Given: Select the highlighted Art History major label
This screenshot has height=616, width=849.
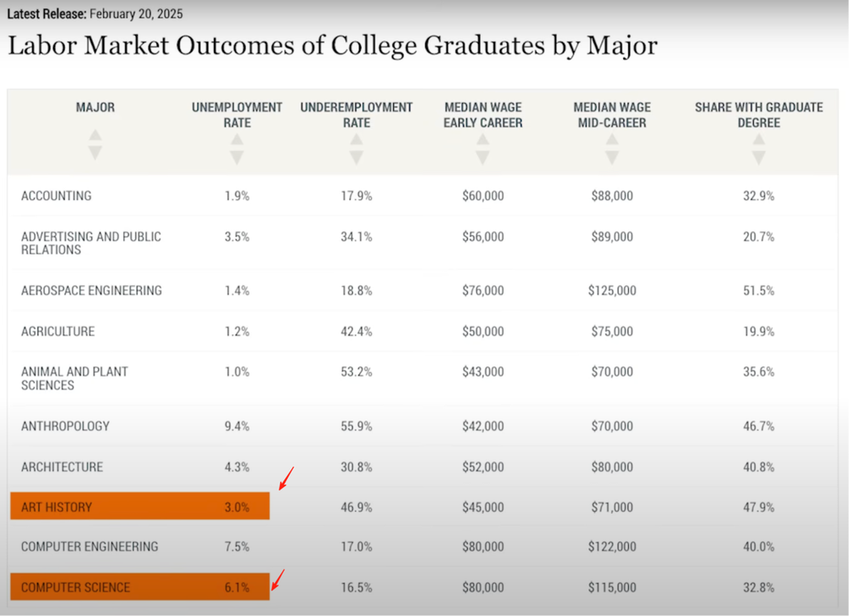Looking at the screenshot, I should (57, 507).
